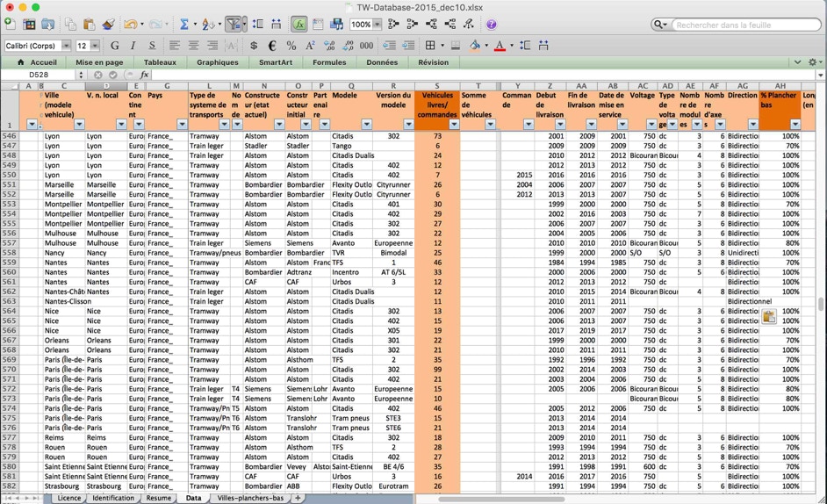This screenshot has height=504, width=827.
Task: Open Modele column filter dropdown
Action: click(367, 125)
